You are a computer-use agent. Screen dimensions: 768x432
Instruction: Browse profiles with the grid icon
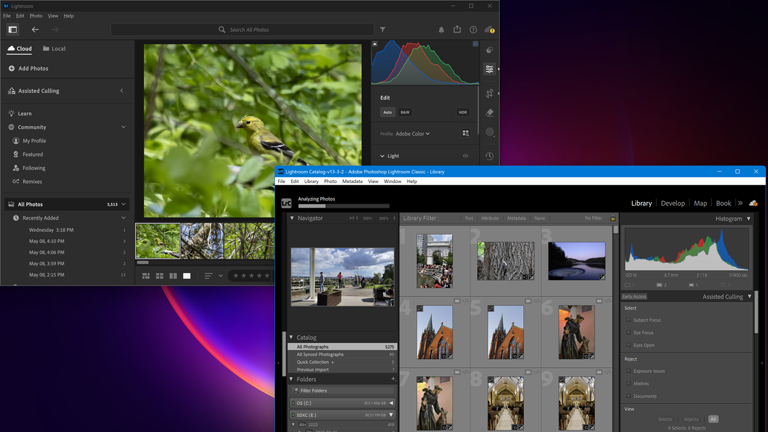click(465, 133)
